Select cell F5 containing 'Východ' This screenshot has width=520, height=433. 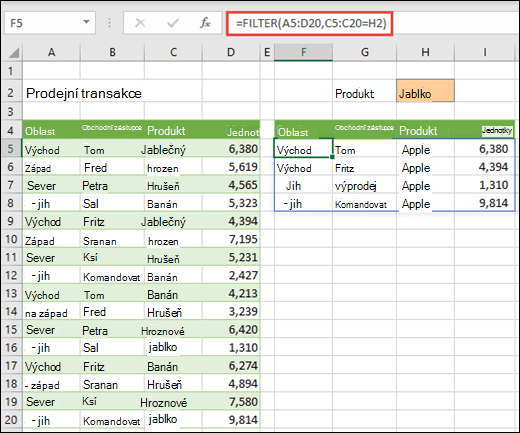[303, 148]
